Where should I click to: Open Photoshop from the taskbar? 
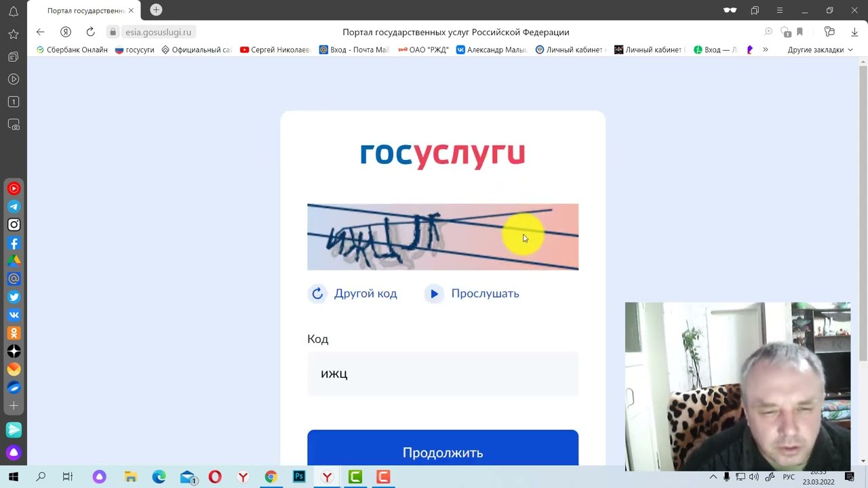299,477
